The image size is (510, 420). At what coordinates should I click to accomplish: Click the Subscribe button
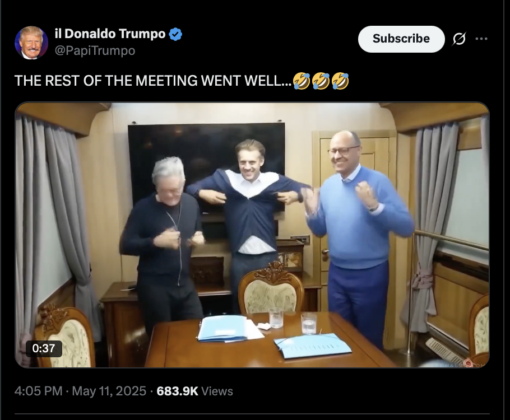coord(401,39)
